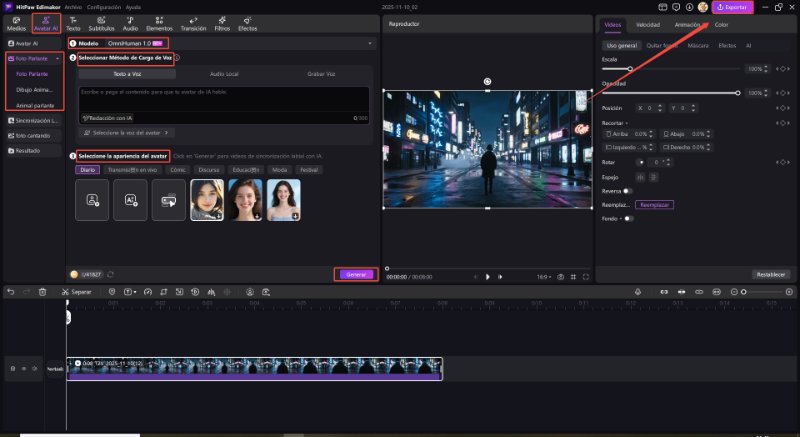
Task: Switch to the Color tab
Action: point(721,24)
